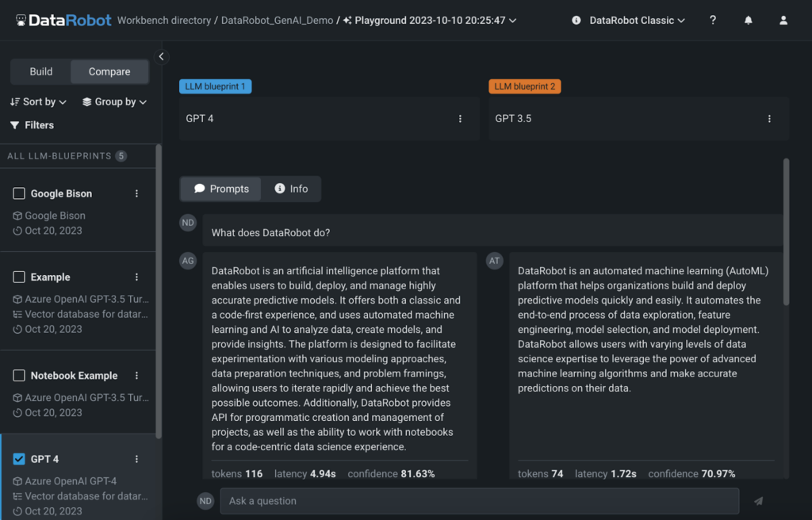Check the Google Bison checkbox
Image resolution: width=812 pixels, height=520 pixels.
click(19, 193)
